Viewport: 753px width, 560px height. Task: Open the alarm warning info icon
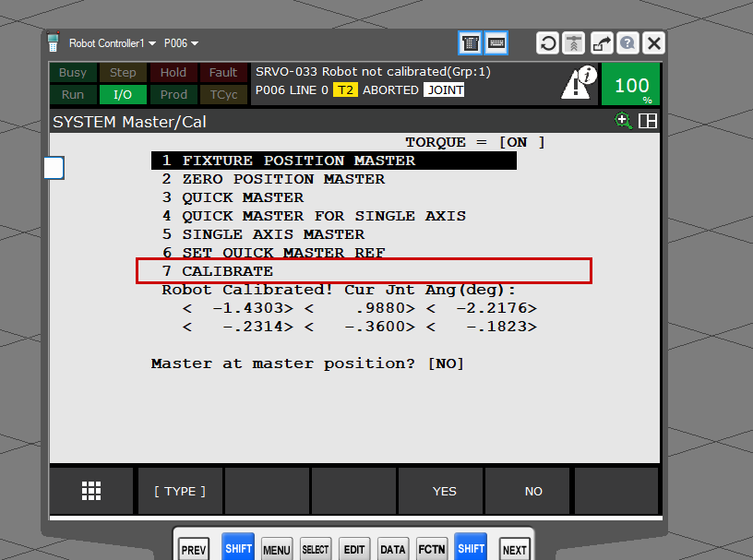(579, 84)
